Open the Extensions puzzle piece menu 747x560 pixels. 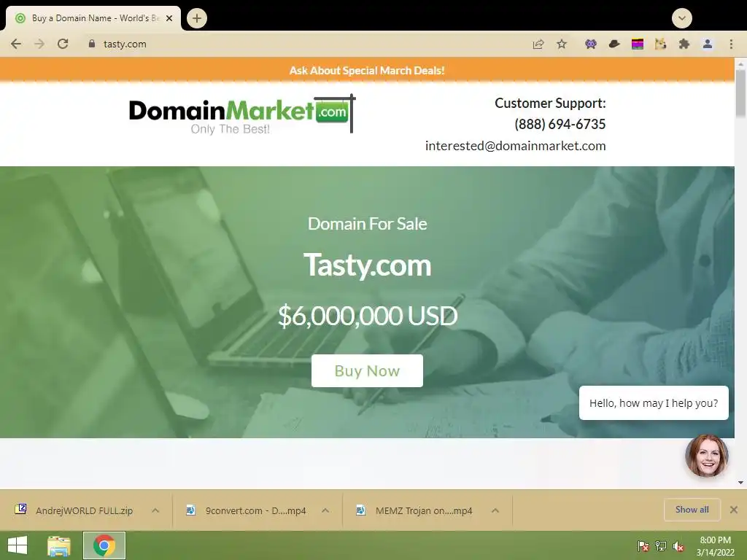[684, 44]
